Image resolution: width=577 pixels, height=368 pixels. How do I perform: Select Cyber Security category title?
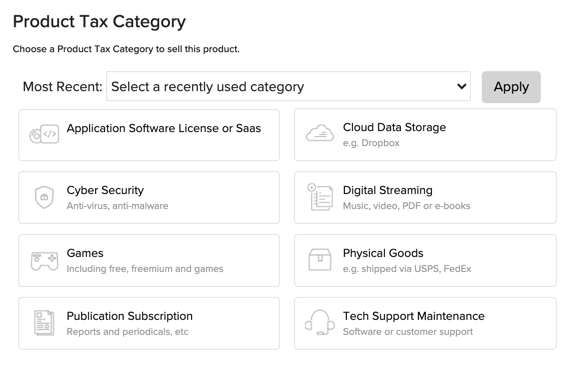click(105, 190)
